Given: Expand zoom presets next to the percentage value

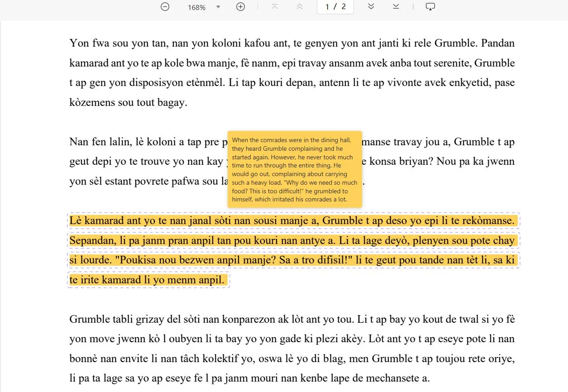Looking at the screenshot, I should pos(218,7).
